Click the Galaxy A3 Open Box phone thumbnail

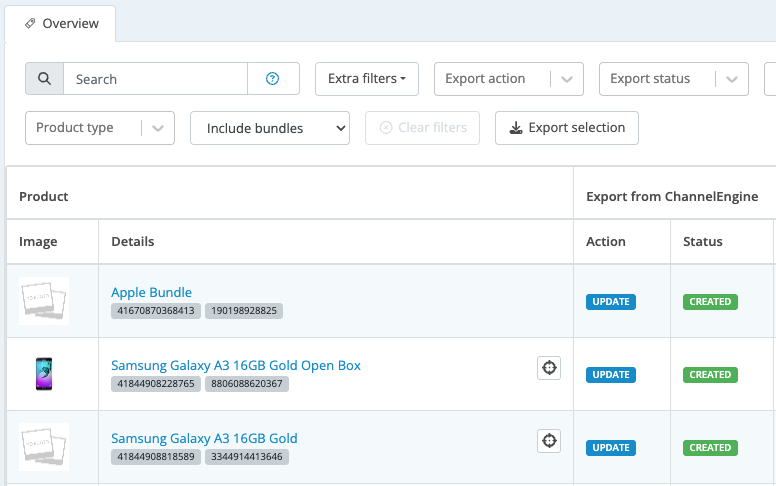pos(44,374)
